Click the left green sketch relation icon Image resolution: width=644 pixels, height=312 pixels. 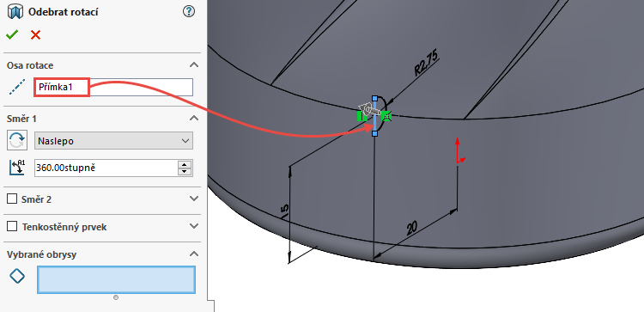[361, 117]
